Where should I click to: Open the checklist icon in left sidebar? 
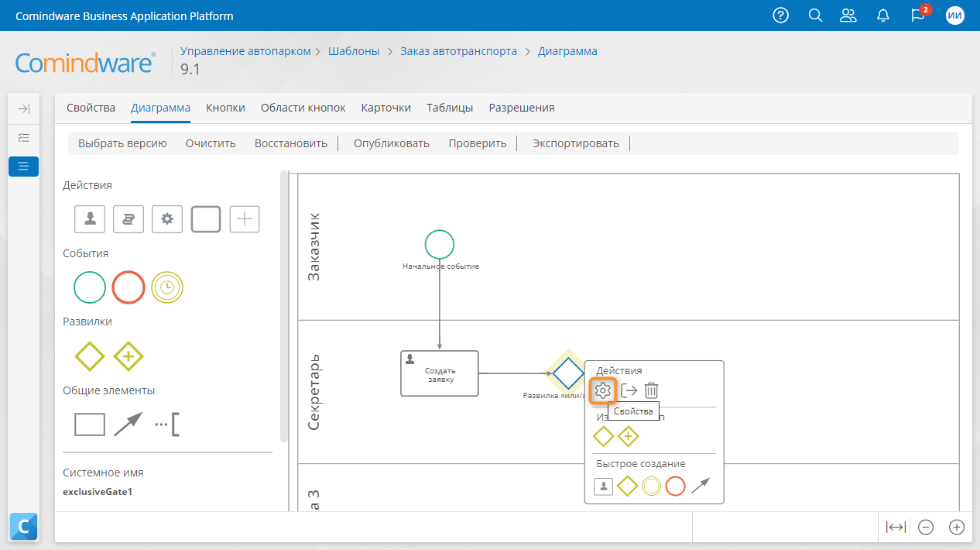click(x=23, y=137)
